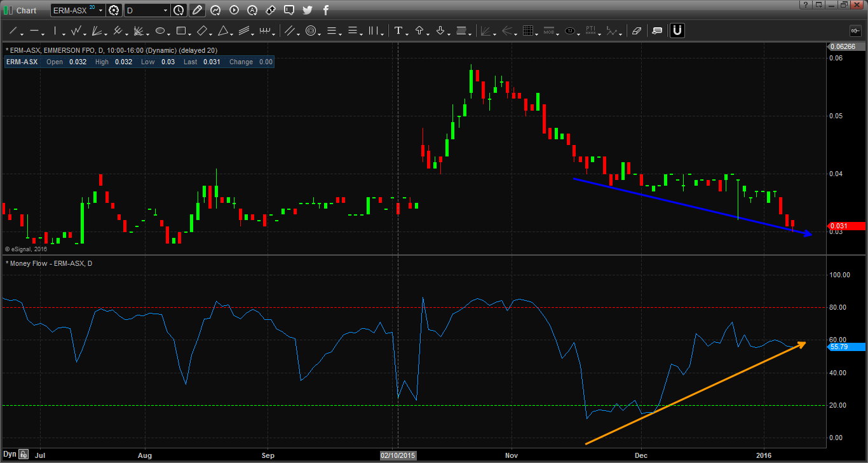This screenshot has height=463, width=868.
Task: Toggle the chart link indicator icon
Action: (x=7, y=10)
